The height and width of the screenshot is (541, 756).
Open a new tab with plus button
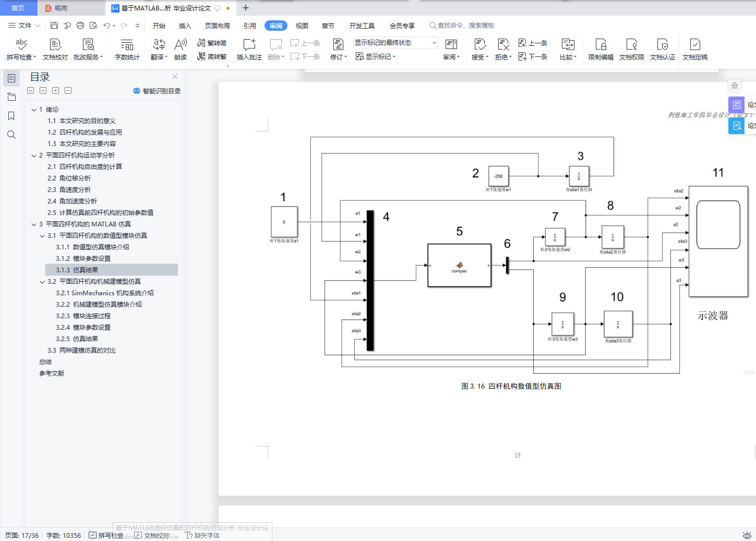(246, 8)
